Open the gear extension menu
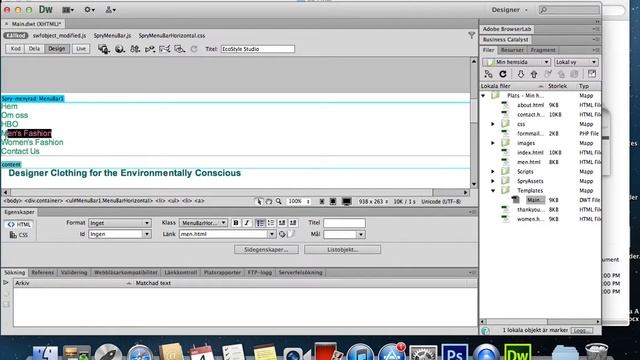640x360 pixels. point(89,10)
